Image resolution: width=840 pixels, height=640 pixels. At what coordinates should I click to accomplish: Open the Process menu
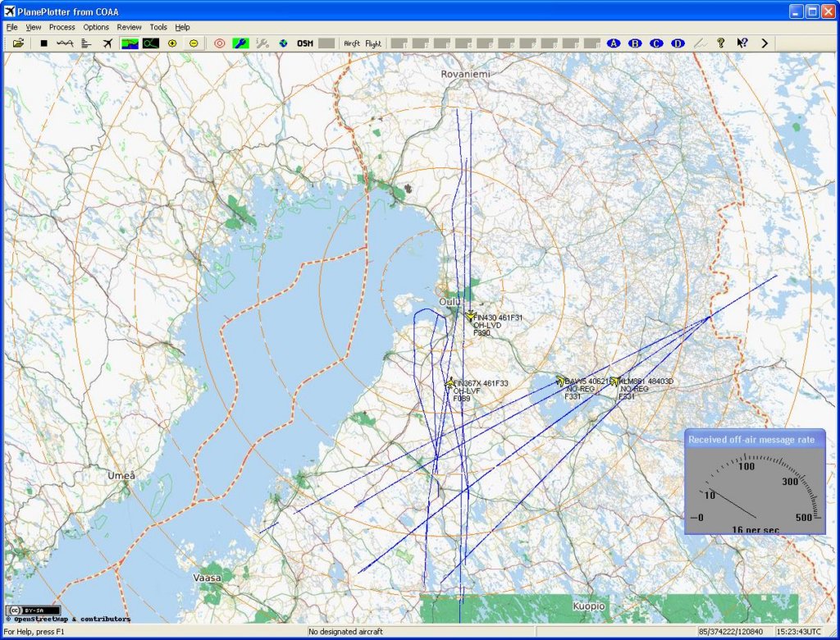62,27
